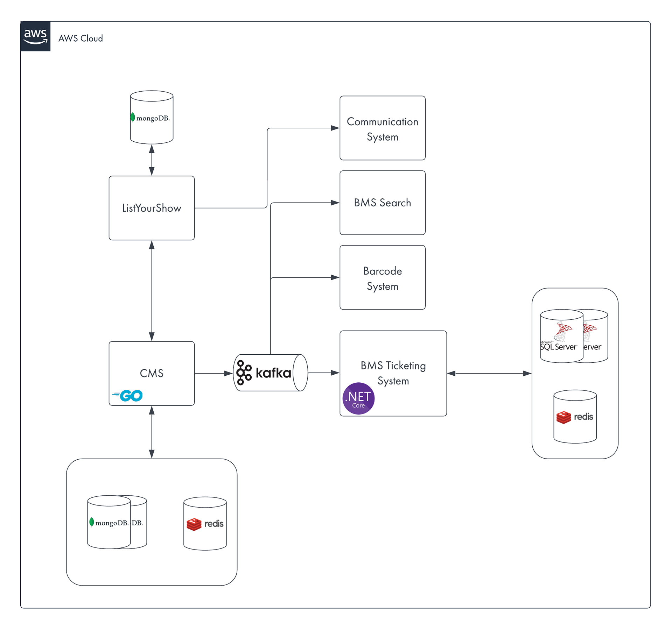Click the AWS Cloud group label
This screenshot has height=630, width=672.
(x=80, y=38)
